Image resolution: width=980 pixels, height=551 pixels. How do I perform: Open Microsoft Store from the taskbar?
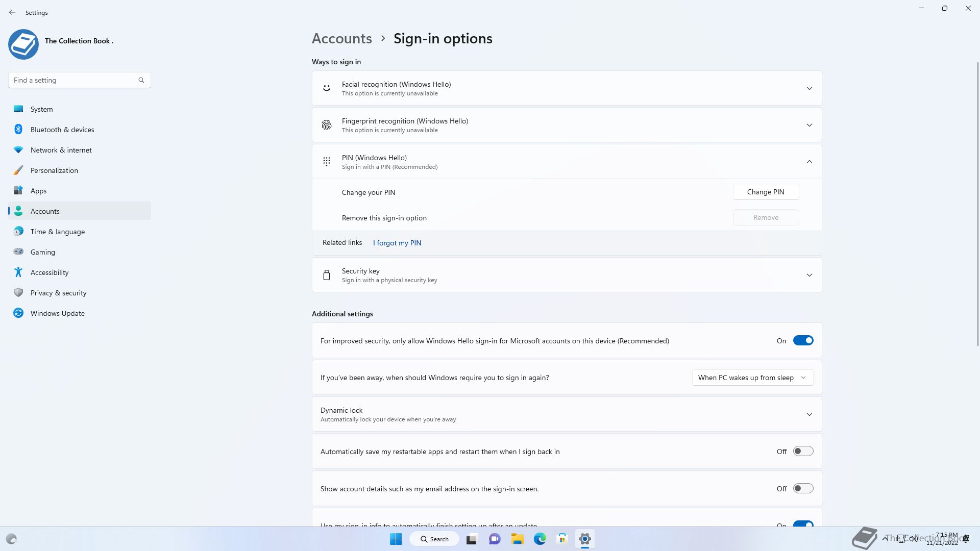[x=562, y=539]
